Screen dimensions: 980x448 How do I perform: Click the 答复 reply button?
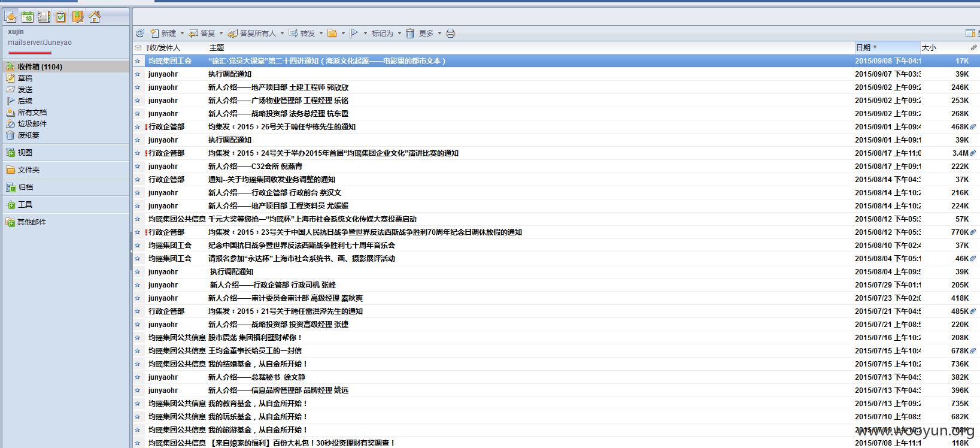202,34
